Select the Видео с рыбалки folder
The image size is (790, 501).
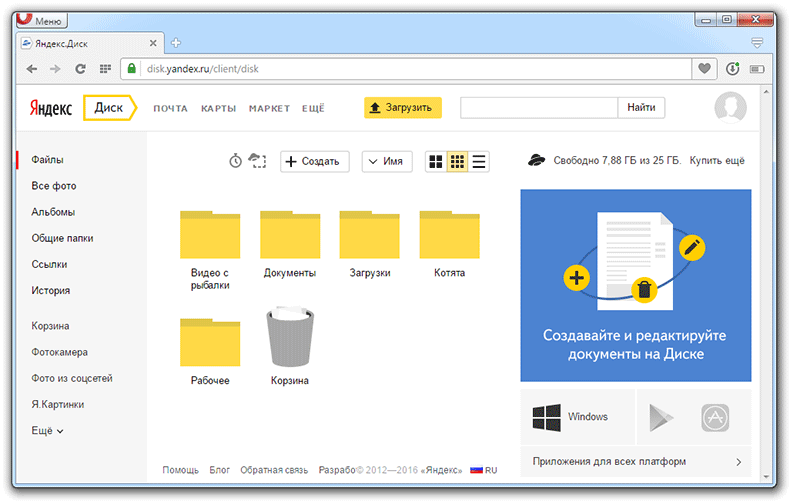click(210, 250)
